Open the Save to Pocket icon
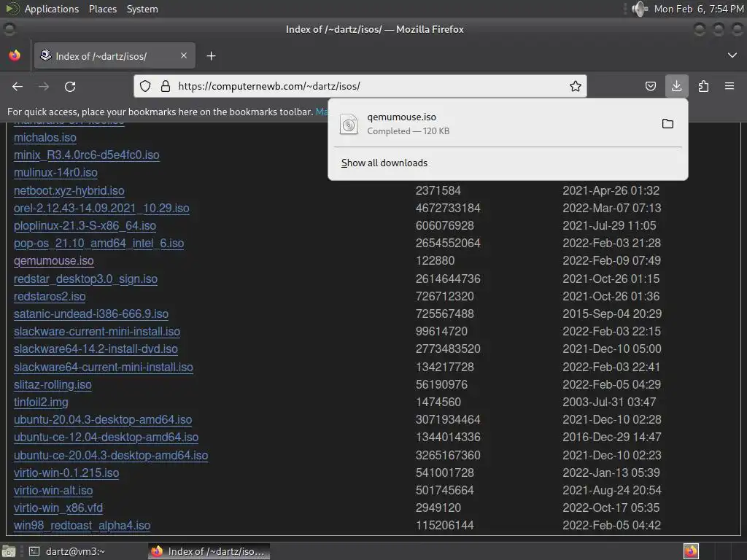This screenshot has width=747, height=560. click(650, 86)
